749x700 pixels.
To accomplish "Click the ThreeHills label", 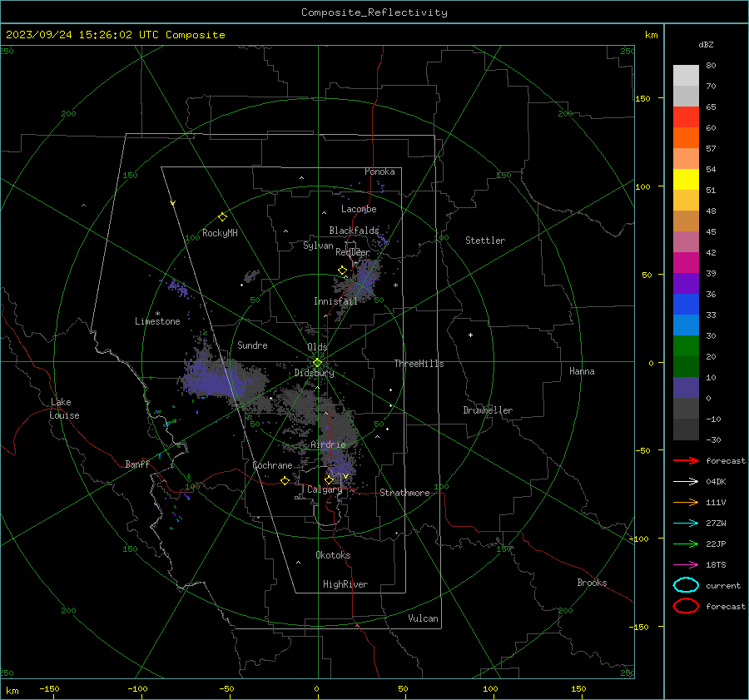I will [419, 364].
